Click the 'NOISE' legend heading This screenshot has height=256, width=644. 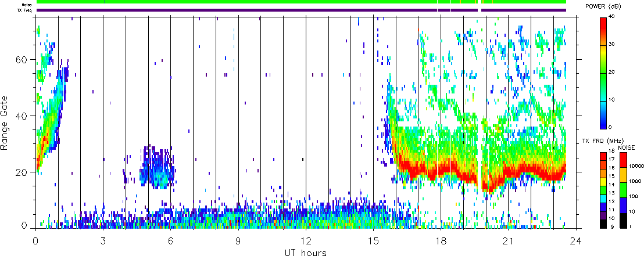(x=625, y=147)
